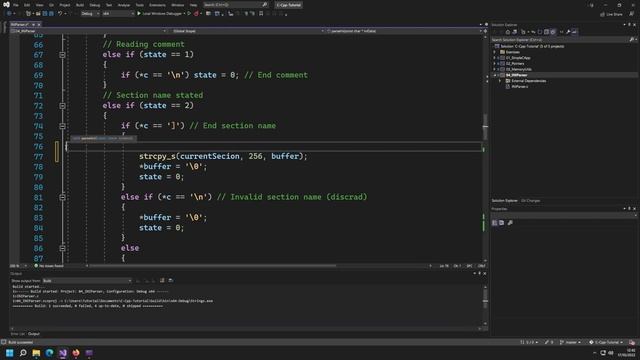Open the 04_IniParser project scope dropdown
The height and width of the screenshot is (360, 640).
point(89,31)
